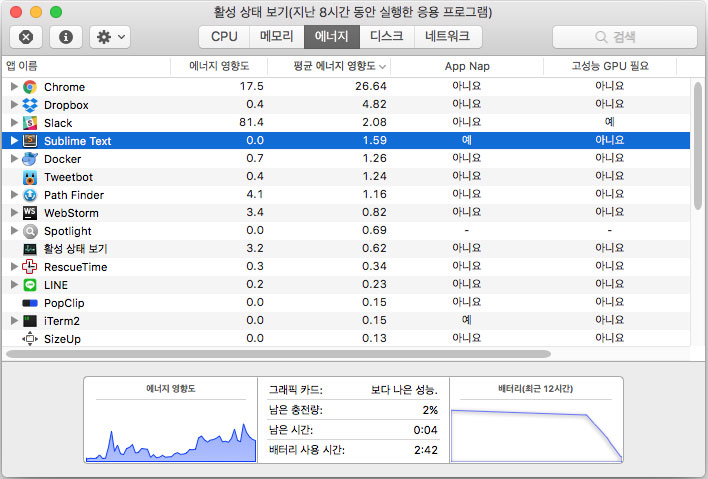Click the PopClip app icon
This screenshot has width=708, height=479.
pos(30,303)
